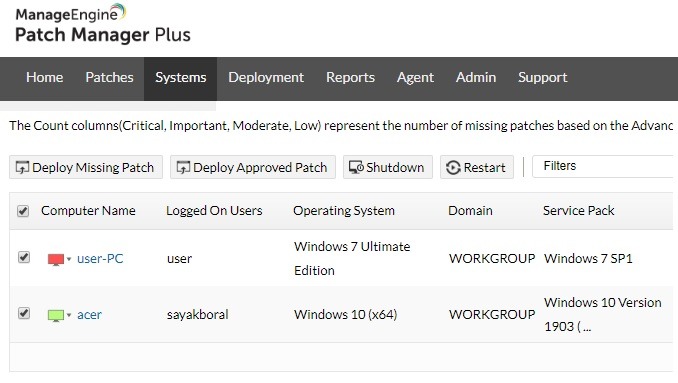Image resolution: width=678 pixels, height=383 pixels.
Task: Click the green computer icon for acer
Action: pyautogui.click(x=56, y=315)
